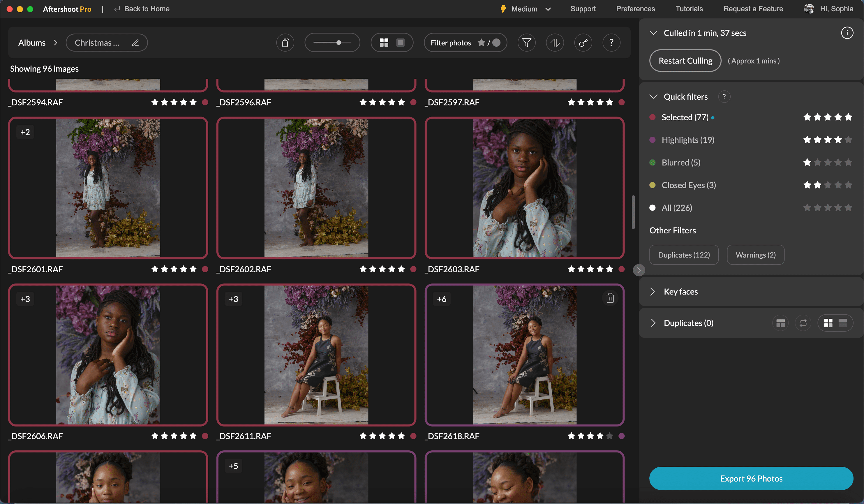Image resolution: width=864 pixels, height=504 pixels.
Task: Click the Restart Culling button
Action: click(685, 60)
